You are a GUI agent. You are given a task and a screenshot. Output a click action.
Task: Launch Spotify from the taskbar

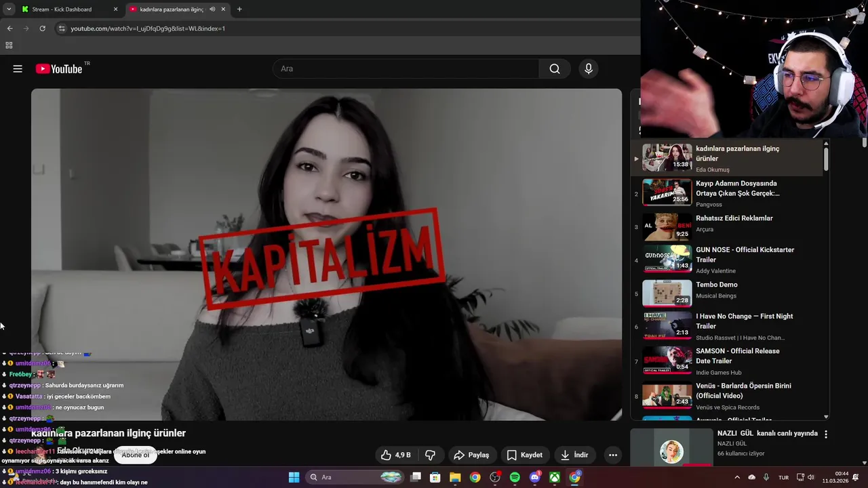tap(515, 477)
